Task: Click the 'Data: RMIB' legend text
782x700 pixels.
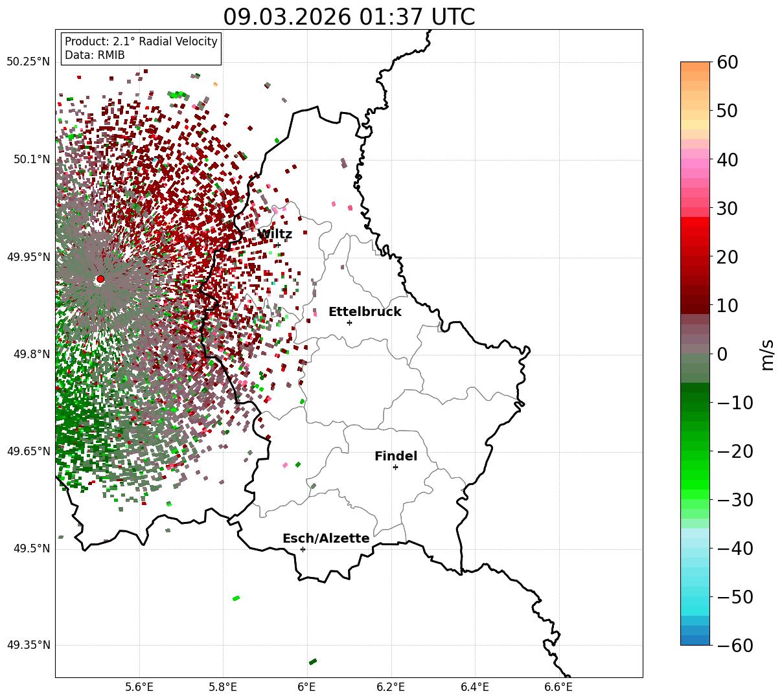Action: [95, 55]
